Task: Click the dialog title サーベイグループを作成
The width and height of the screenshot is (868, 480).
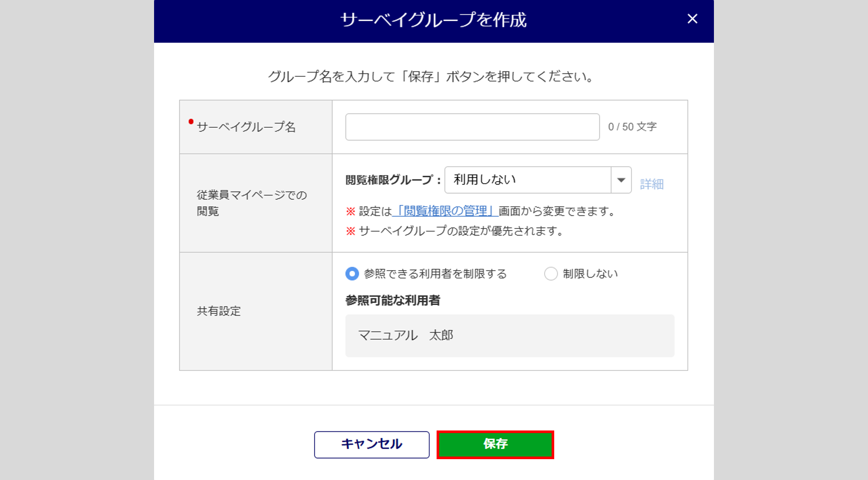Action: point(433,20)
